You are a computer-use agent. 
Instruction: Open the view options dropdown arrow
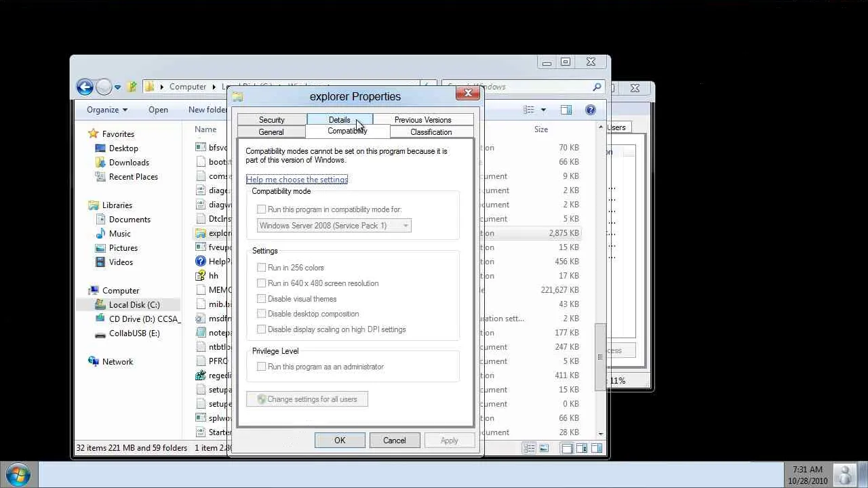click(543, 110)
